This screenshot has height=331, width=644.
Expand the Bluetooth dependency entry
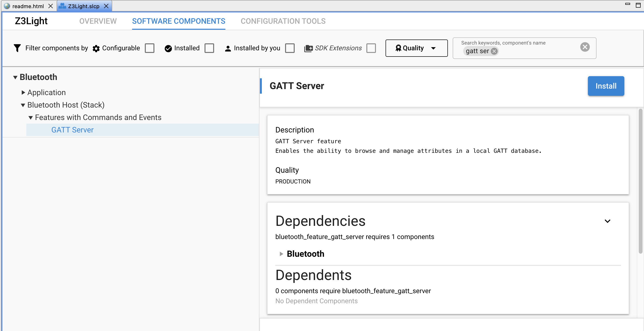[281, 254]
